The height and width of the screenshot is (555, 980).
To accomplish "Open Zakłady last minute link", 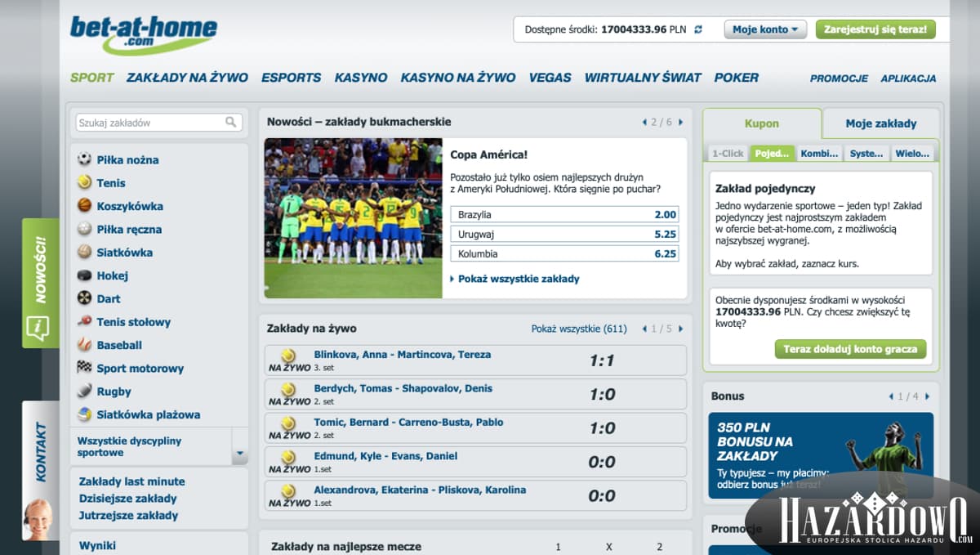I will click(132, 481).
